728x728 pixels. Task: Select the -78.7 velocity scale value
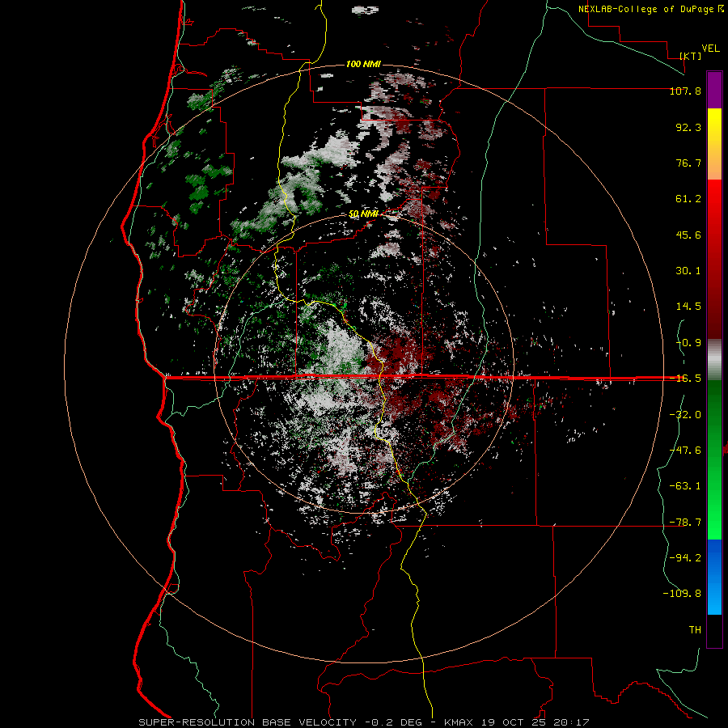(685, 522)
